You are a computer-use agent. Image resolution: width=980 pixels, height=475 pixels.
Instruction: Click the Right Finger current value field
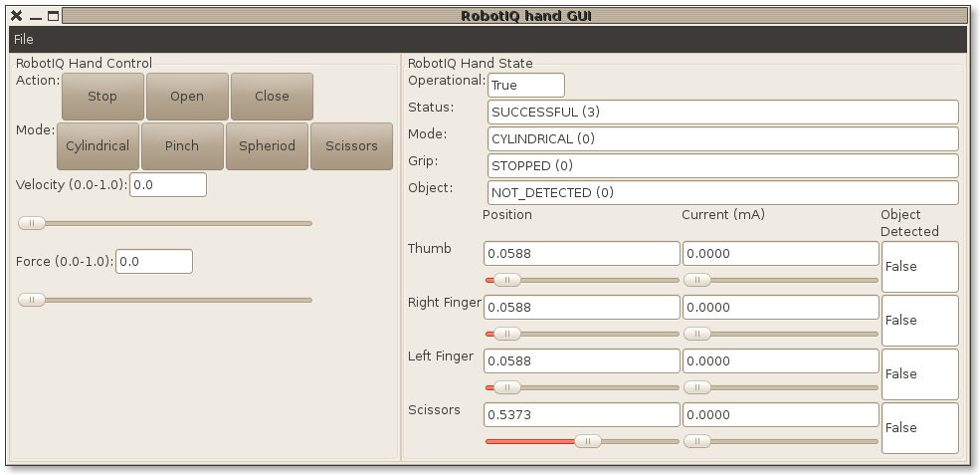[x=781, y=308]
